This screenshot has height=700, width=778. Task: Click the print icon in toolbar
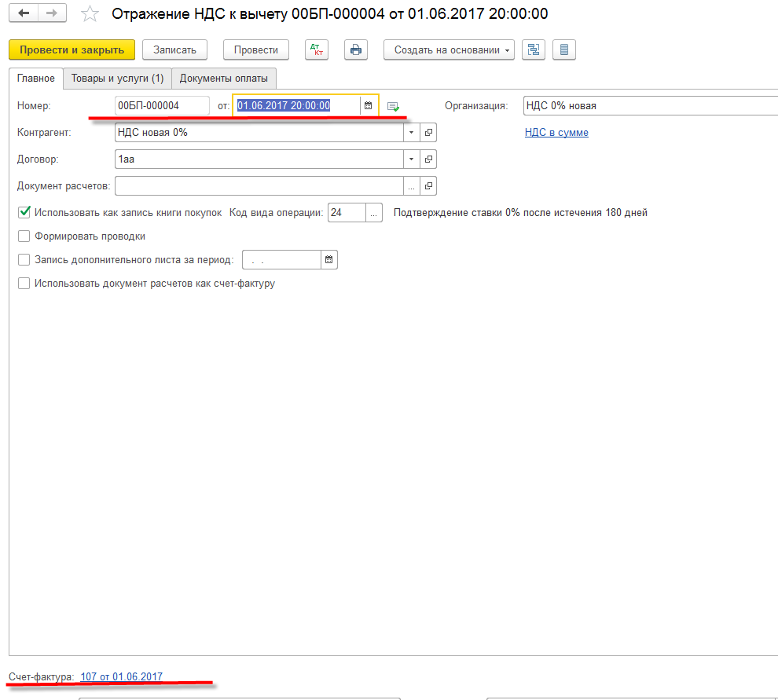(x=356, y=49)
